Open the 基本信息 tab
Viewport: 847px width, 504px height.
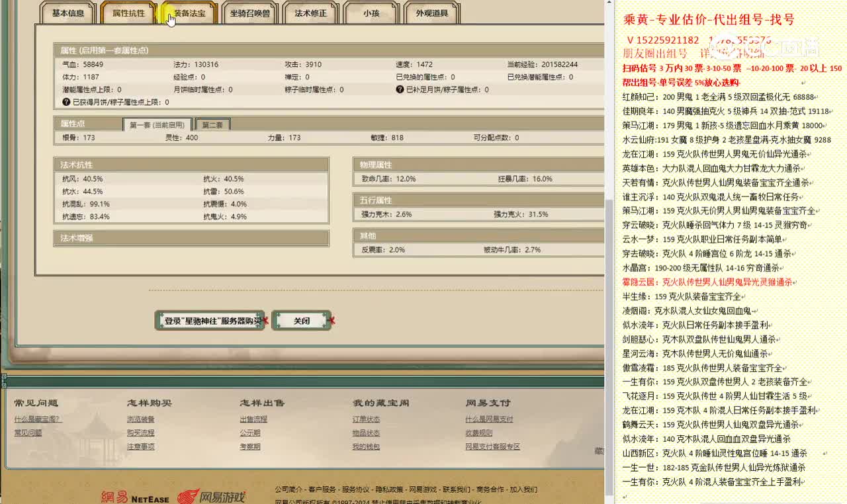click(x=68, y=13)
